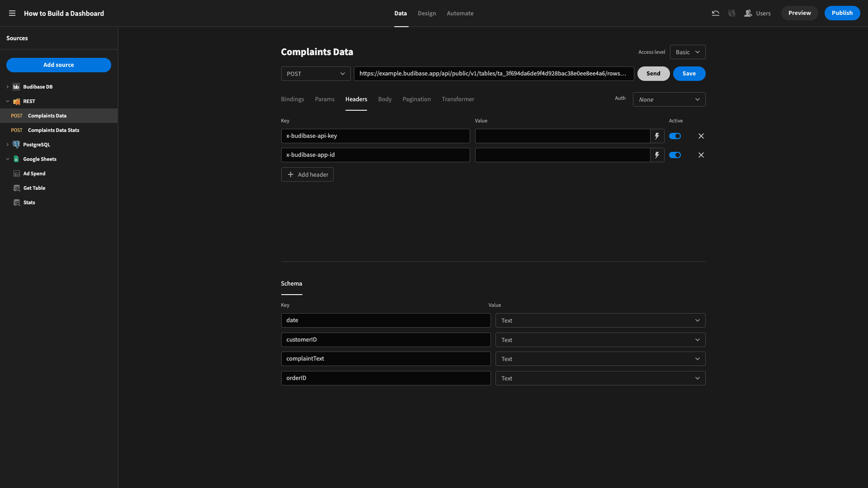This screenshot has height=488, width=868.
Task: Change the complaintText schema type dropdown
Action: tap(600, 359)
